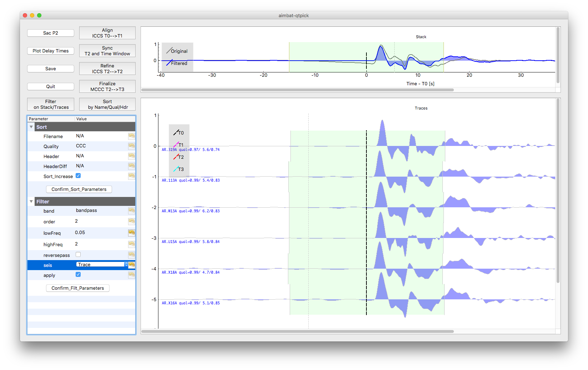Click the Original legend entry in Stack

point(177,51)
